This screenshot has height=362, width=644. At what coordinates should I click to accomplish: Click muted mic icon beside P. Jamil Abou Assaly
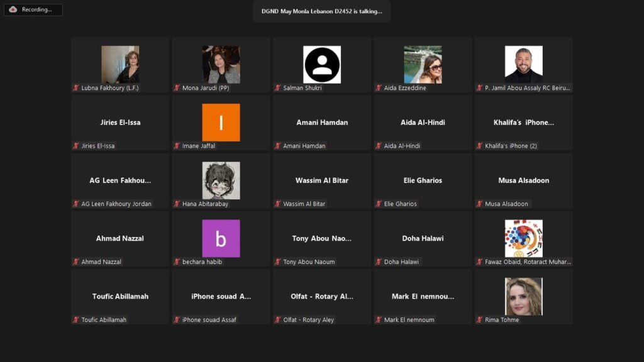(479, 88)
